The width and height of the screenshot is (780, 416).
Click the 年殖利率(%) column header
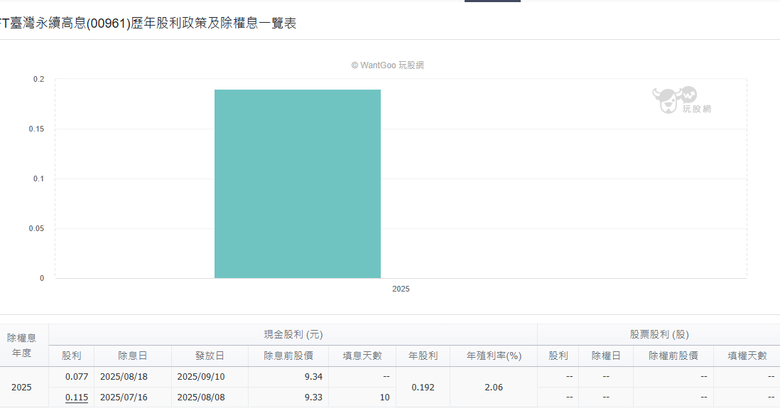point(493,356)
